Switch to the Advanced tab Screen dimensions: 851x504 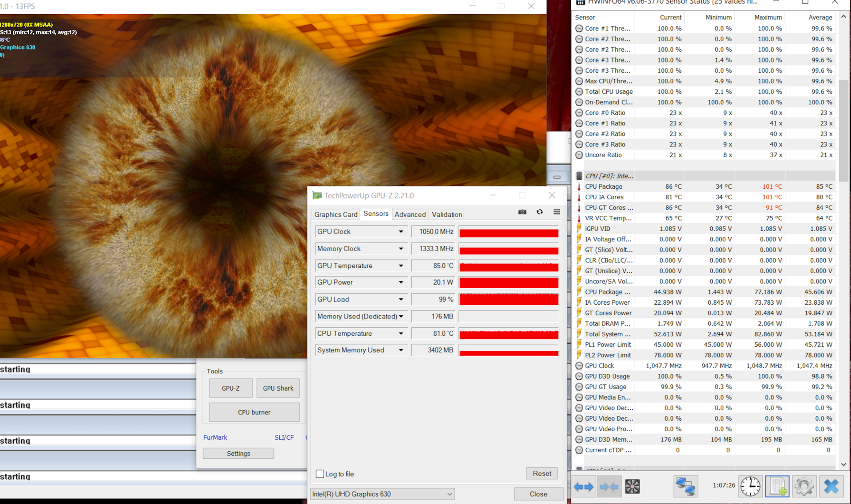410,214
